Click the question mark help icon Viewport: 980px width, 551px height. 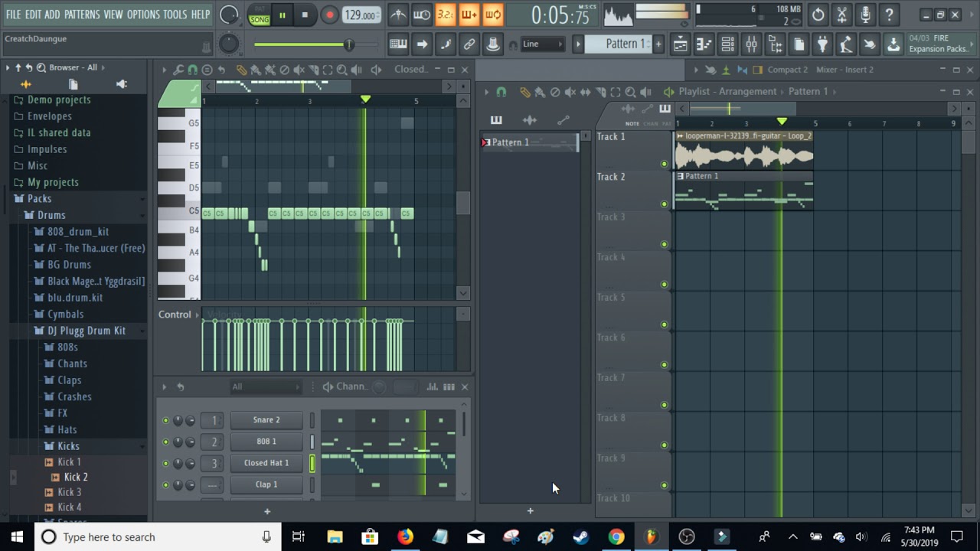(889, 15)
